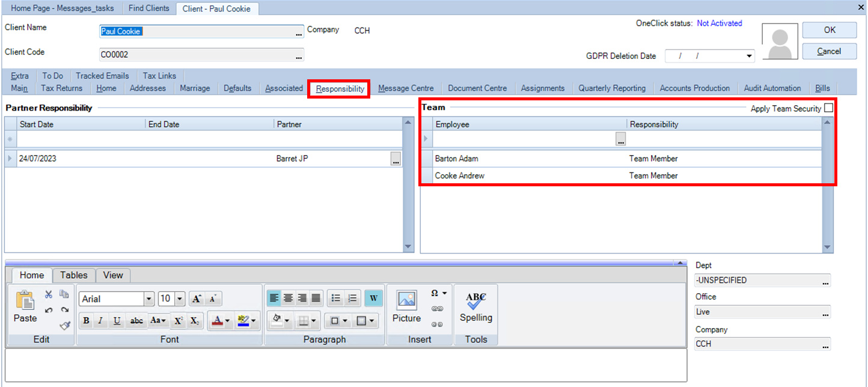Open the Barret JP partner ellipsis button

click(396, 159)
